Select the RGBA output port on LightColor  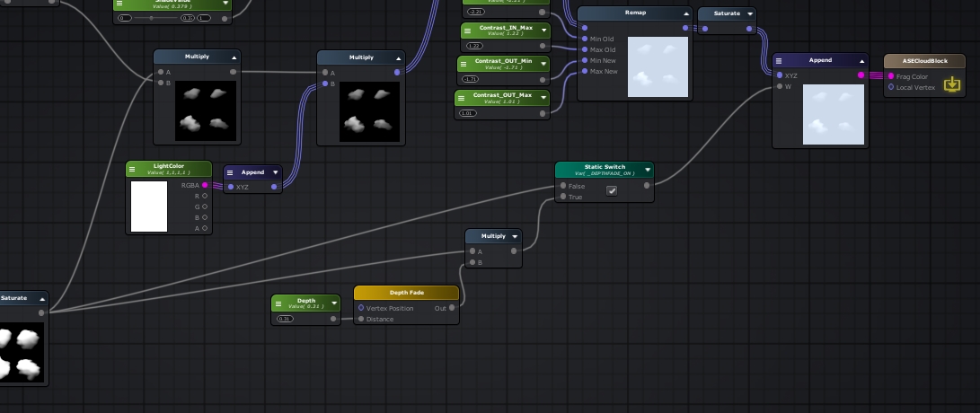coord(205,185)
